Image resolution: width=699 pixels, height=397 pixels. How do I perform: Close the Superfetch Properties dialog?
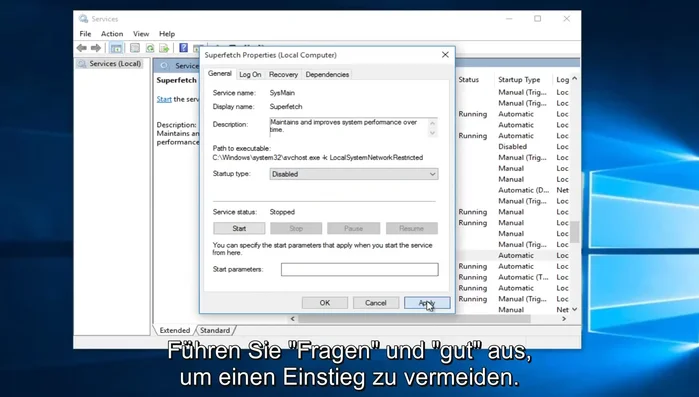[445, 55]
